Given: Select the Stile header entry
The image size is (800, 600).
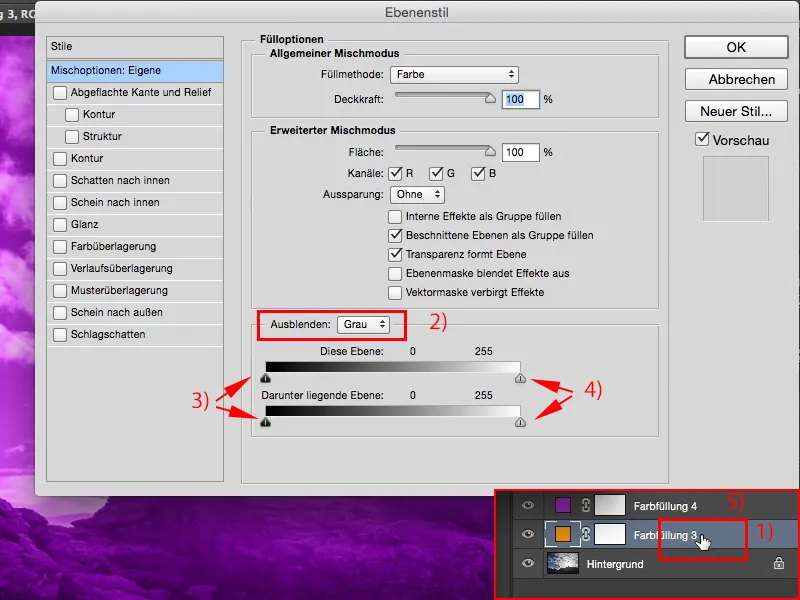Looking at the screenshot, I should (135, 46).
